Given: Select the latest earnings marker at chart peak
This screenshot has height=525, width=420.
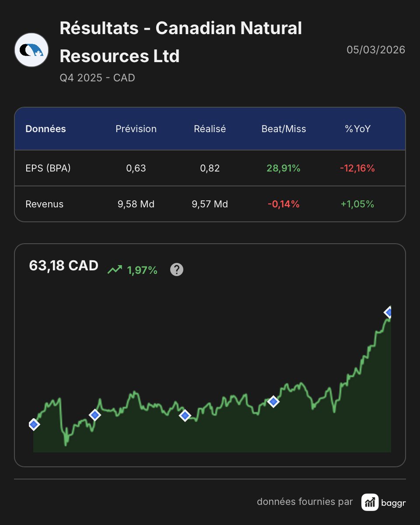Looking at the screenshot, I should [x=388, y=312].
